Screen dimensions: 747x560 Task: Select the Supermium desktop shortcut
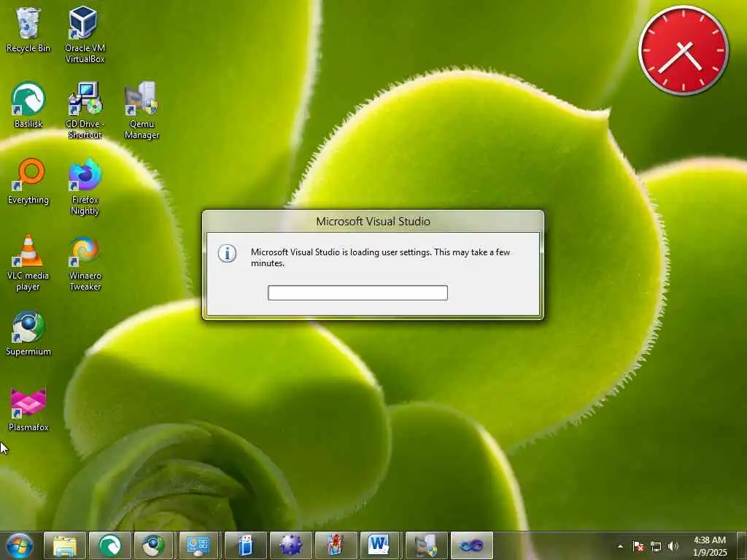28,333
